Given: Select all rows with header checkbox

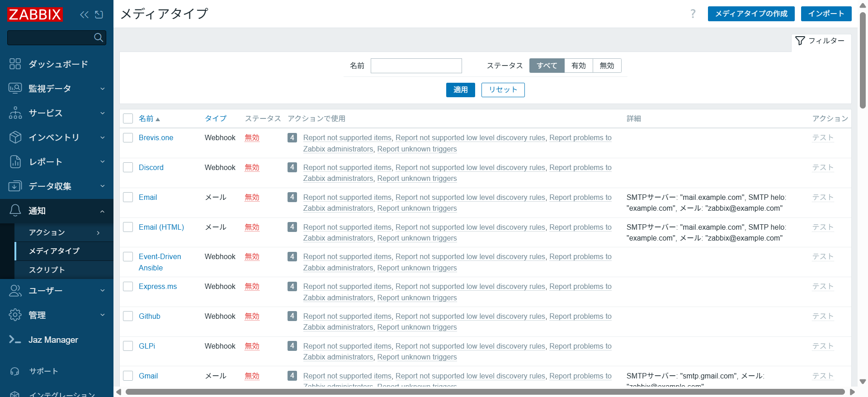Looking at the screenshot, I should pyautogui.click(x=128, y=118).
